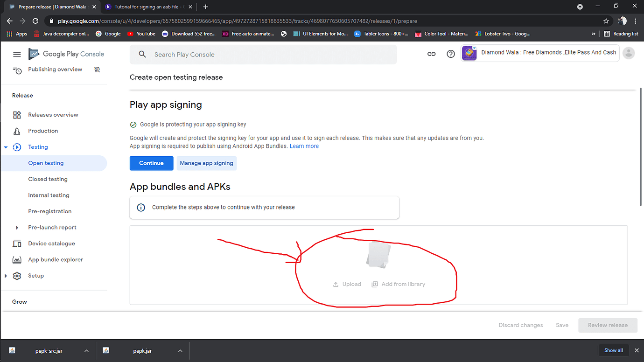Click the Search Play Console field

point(263,55)
